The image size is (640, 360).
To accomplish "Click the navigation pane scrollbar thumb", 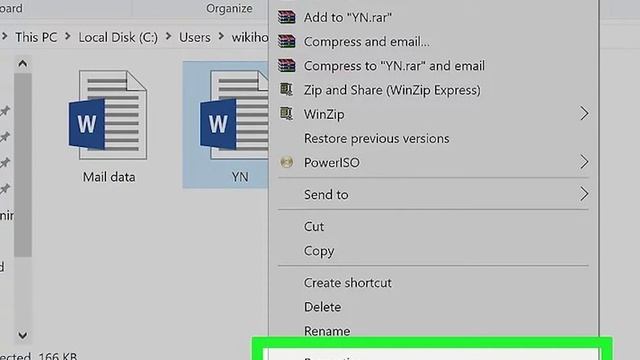I will point(22,165).
